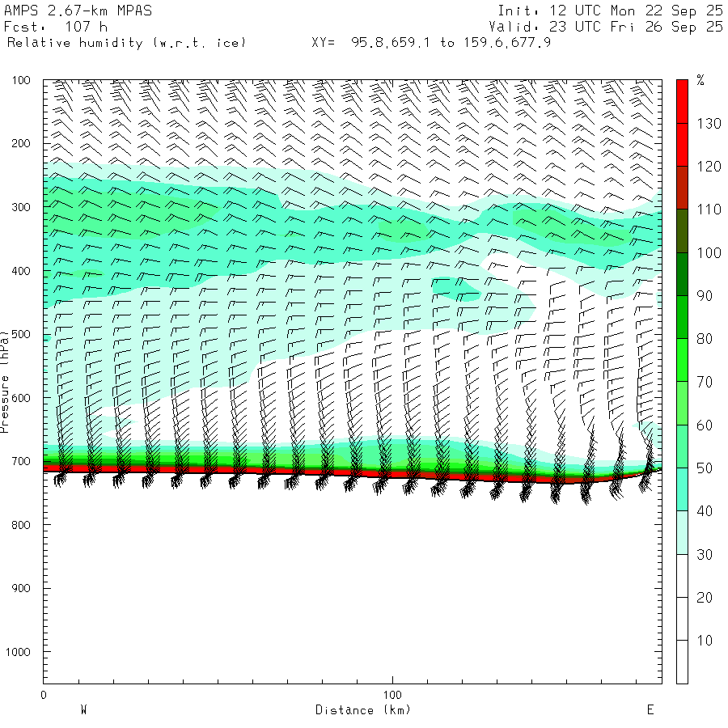
Task: Click the 200 hPa pressure axis label
Action: point(21,143)
